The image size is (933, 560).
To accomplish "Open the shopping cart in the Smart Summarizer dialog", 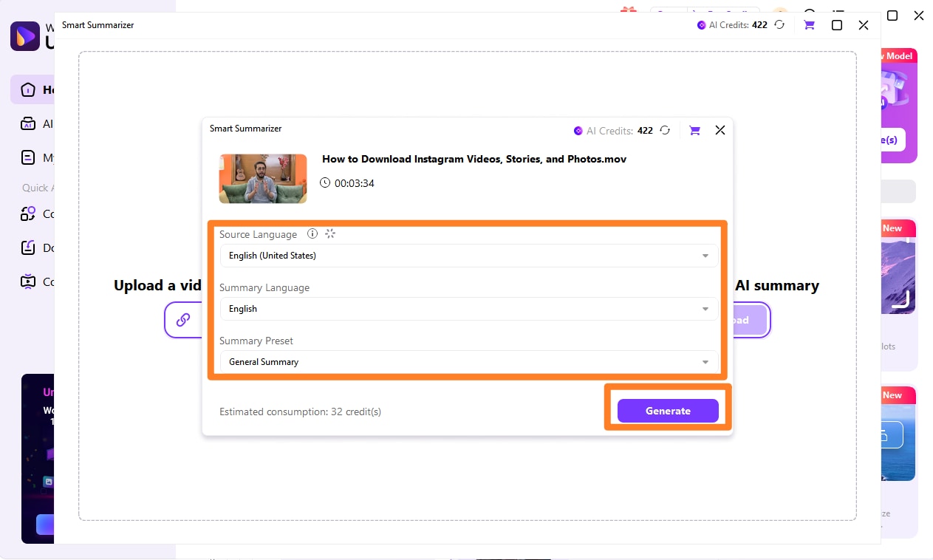I will click(694, 130).
